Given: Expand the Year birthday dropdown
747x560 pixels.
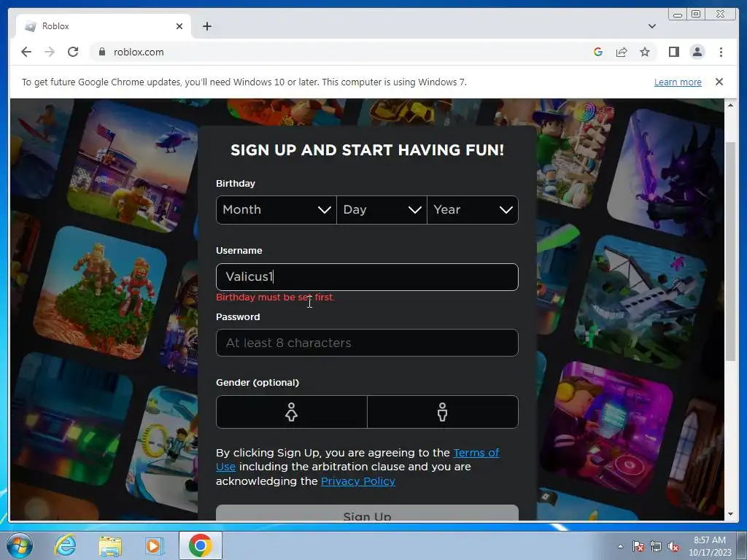Looking at the screenshot, I should tap(473, 209).
